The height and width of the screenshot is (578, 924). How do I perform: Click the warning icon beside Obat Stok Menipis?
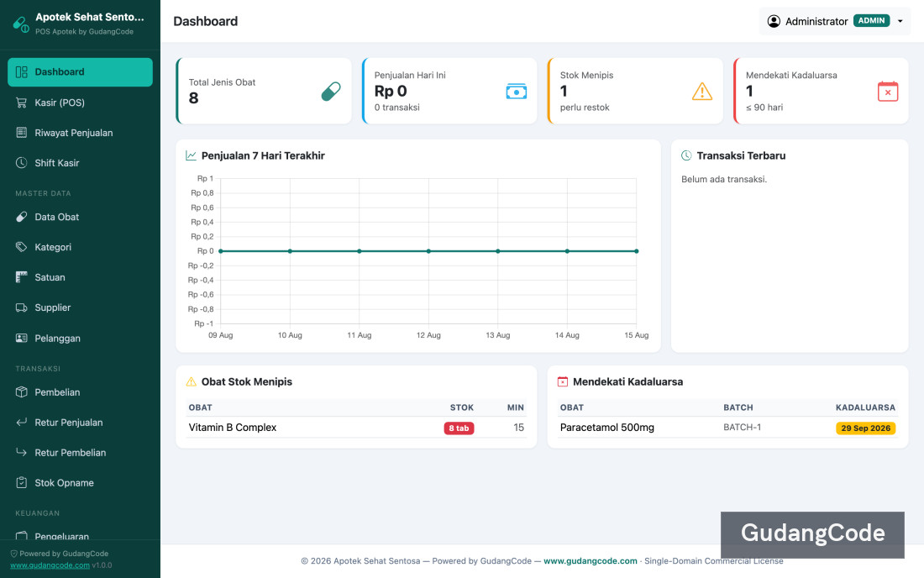point(191,381)
